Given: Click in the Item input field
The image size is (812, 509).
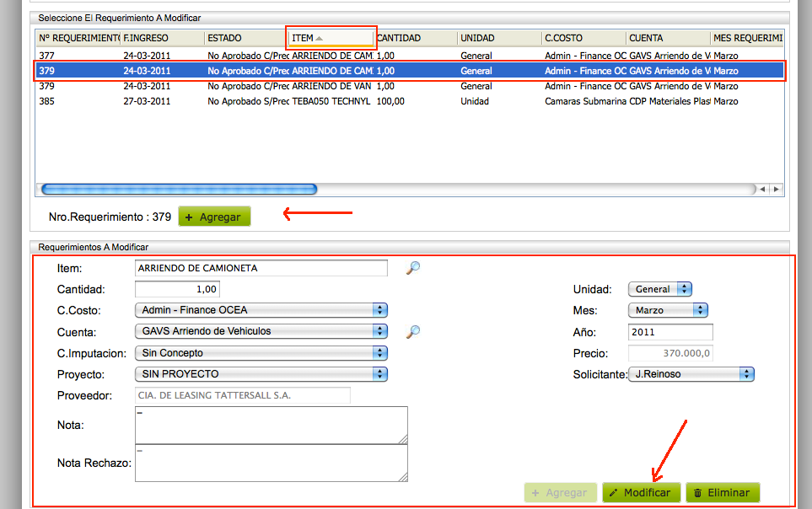Looking at the screenshot, I should (261, 268).
